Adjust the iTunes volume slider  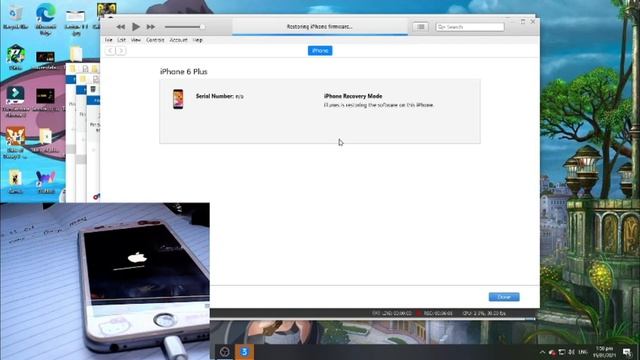(185, 27)
